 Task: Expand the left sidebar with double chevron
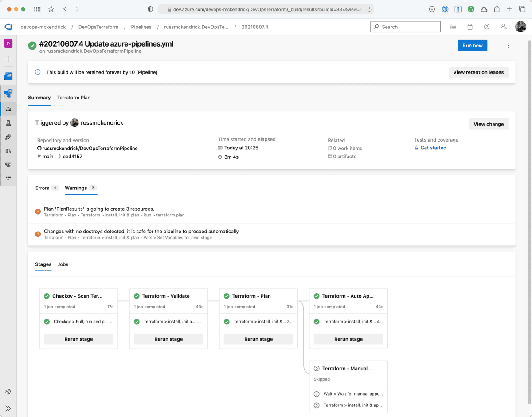[8, 409]
